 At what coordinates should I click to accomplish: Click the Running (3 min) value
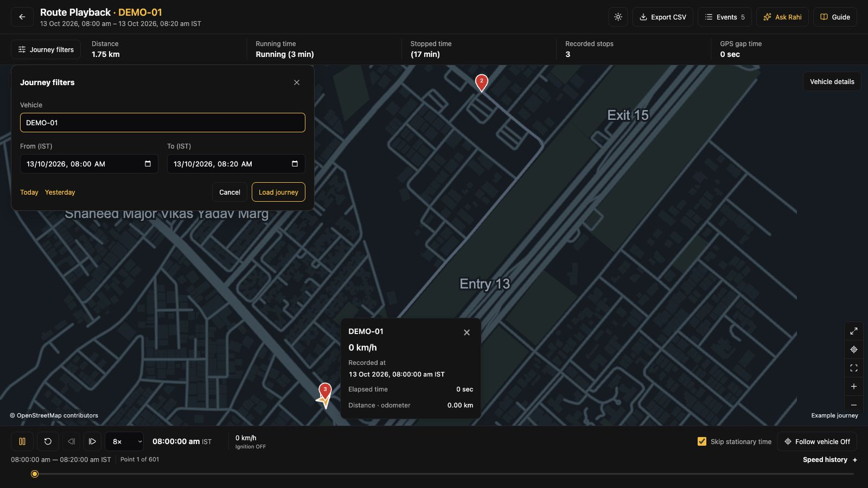tap(285, 54)
